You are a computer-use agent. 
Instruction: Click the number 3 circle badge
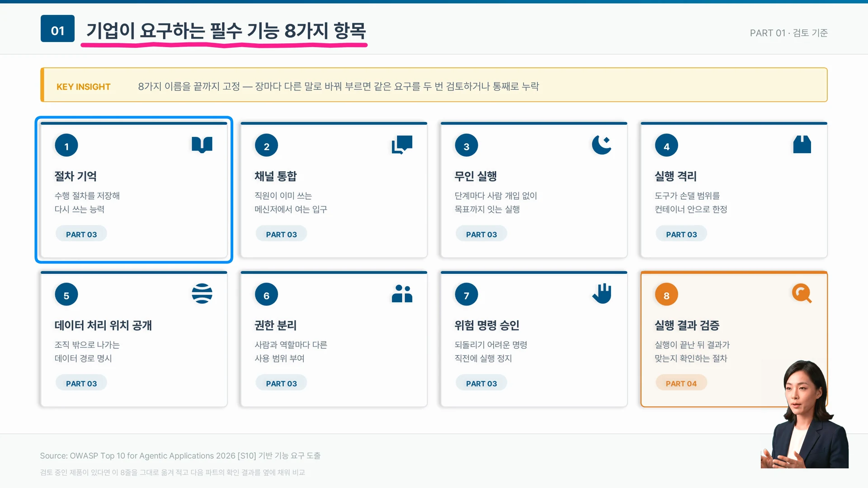pyautogui.click(x=467, y=145)
